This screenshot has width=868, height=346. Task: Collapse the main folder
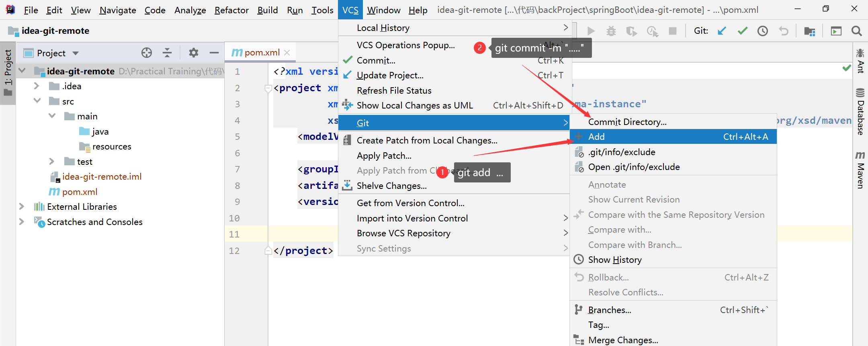(52, 116)
